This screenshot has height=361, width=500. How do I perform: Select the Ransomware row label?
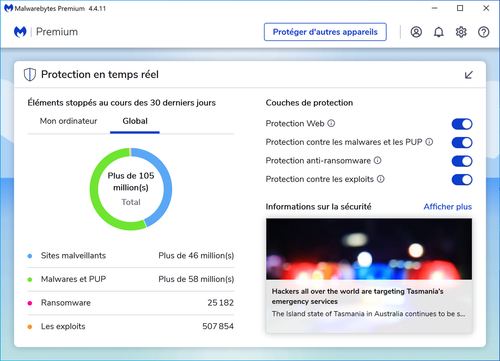coord(66,303)
